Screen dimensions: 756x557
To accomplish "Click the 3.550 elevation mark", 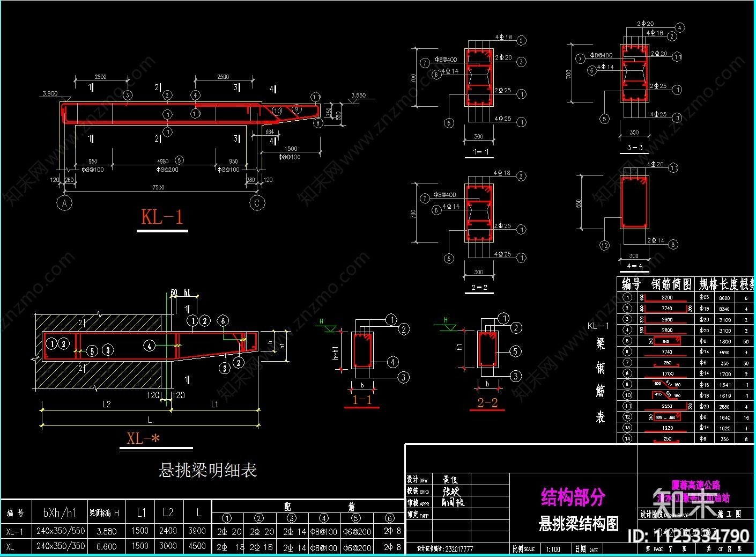I will [x=358, y=96].
